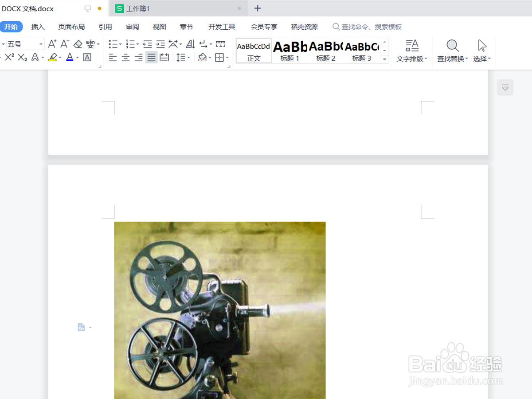Screen dimensions: 532x399
Task: Set line spacing
Action: coord(180,57)
